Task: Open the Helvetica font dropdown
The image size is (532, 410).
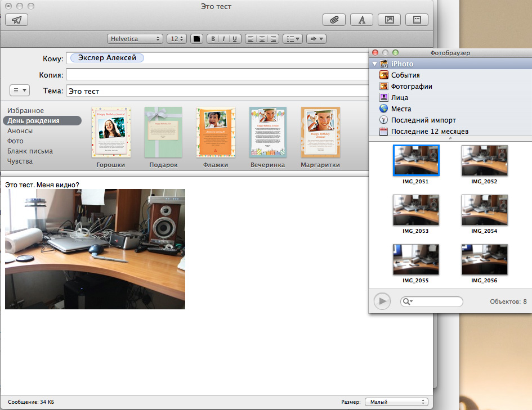Action: click(x=135, y=39)
